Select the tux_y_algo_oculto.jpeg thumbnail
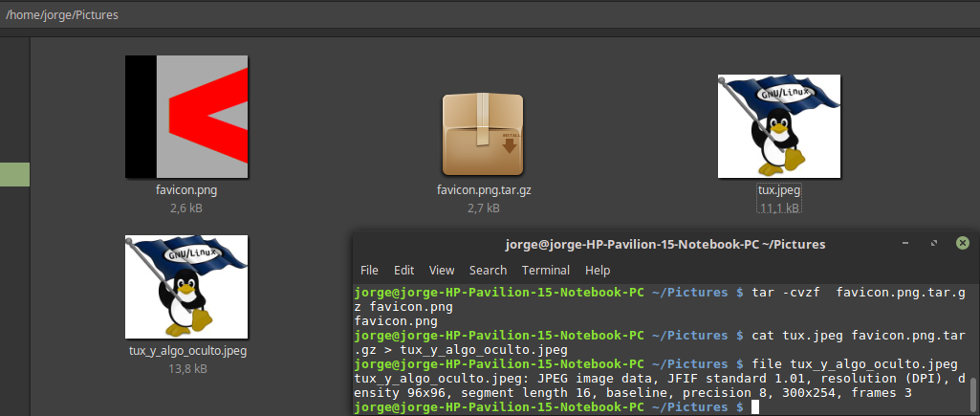 [x=186, y=287]
